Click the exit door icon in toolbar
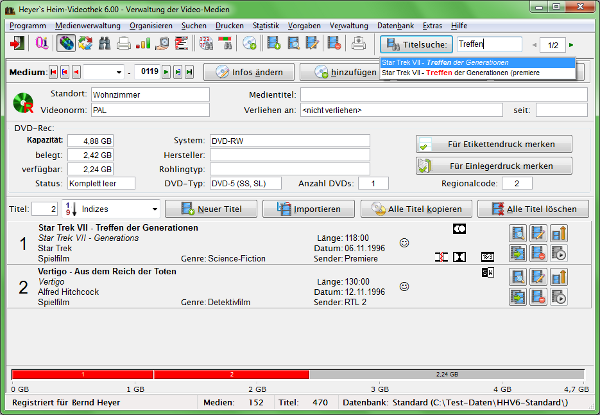Screen dimensions: 600x415 [19, 44]
